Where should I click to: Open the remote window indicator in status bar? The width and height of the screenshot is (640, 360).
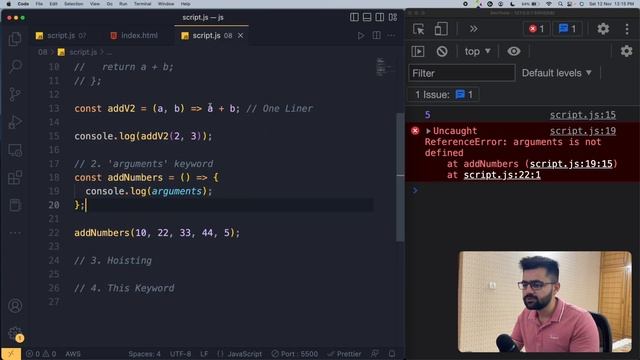point(11,353)
